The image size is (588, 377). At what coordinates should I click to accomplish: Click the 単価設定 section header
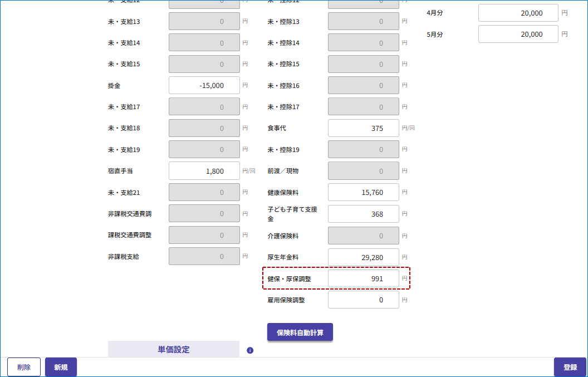pyautogui.click(x=173, y=350)
